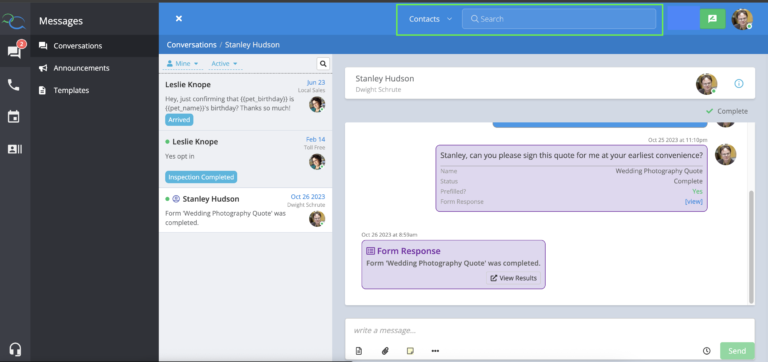Viewport: 768px width, 362px height.
Task: Click the Inspection Completed tag
Action: pos(201,177)
